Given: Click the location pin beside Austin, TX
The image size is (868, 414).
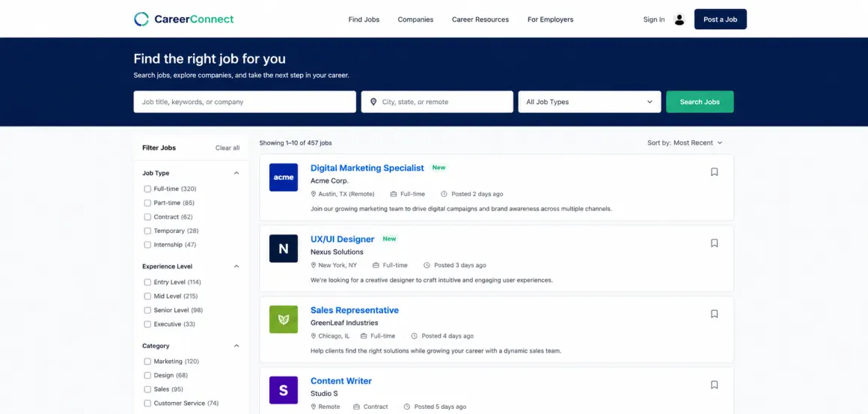Looking at the screenshot, I should (314, 194).
